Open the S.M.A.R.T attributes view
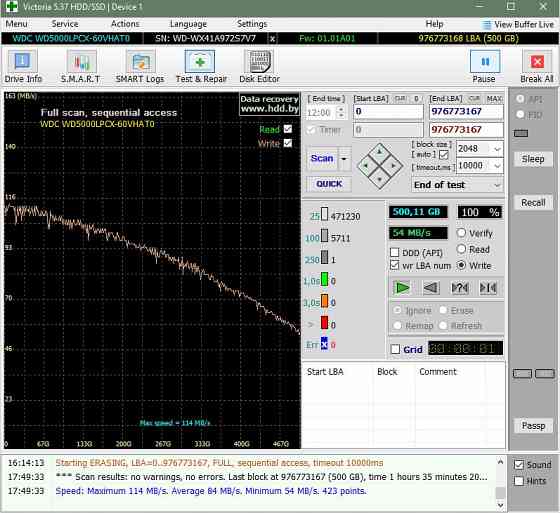Viewport: 560px width, 513px height. coord(81,66)
